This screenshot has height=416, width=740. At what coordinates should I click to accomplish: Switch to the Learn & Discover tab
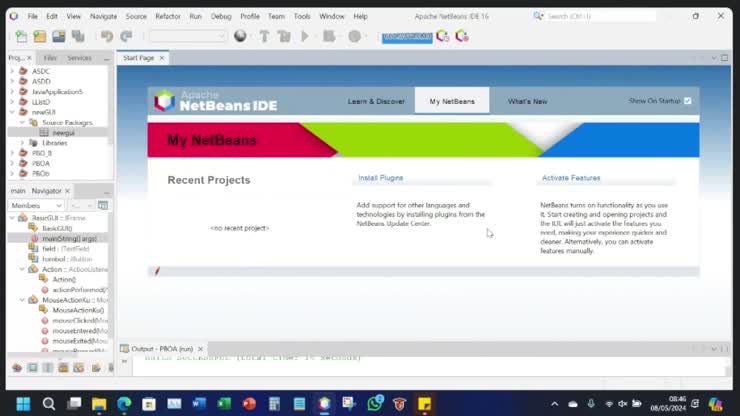pyautogui.click(x=376, y=101)
